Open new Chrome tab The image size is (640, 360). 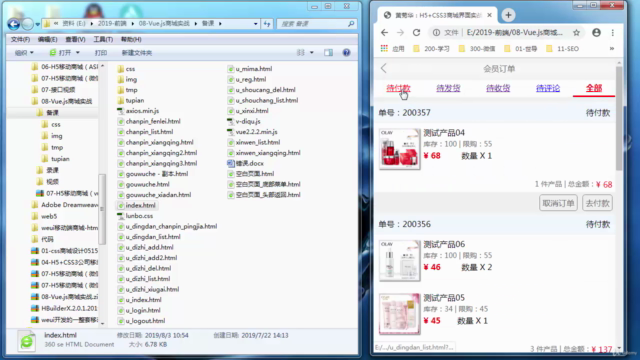click(x=508, y=15)
